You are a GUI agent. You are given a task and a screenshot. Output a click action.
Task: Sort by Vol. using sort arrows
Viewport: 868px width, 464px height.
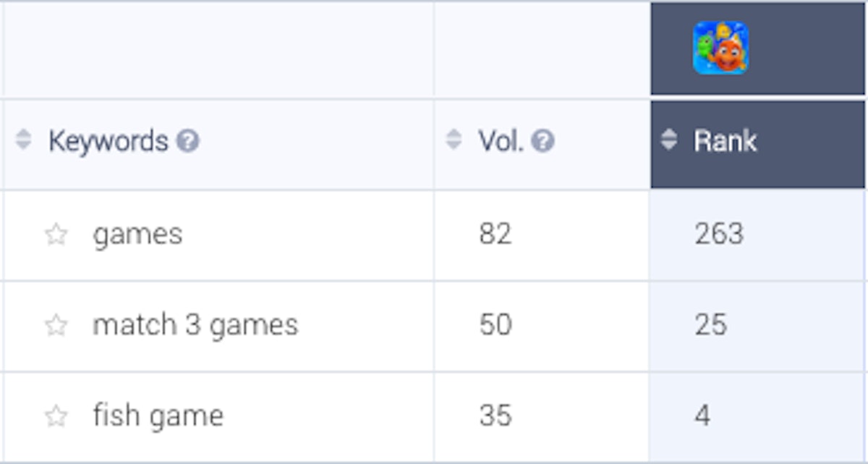point(454,140)
